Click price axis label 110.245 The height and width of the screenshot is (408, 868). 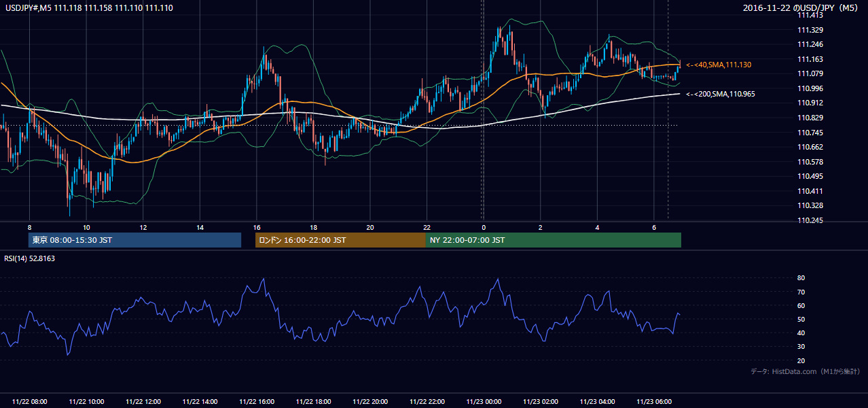pyautogui.click(x=810, y=220)
